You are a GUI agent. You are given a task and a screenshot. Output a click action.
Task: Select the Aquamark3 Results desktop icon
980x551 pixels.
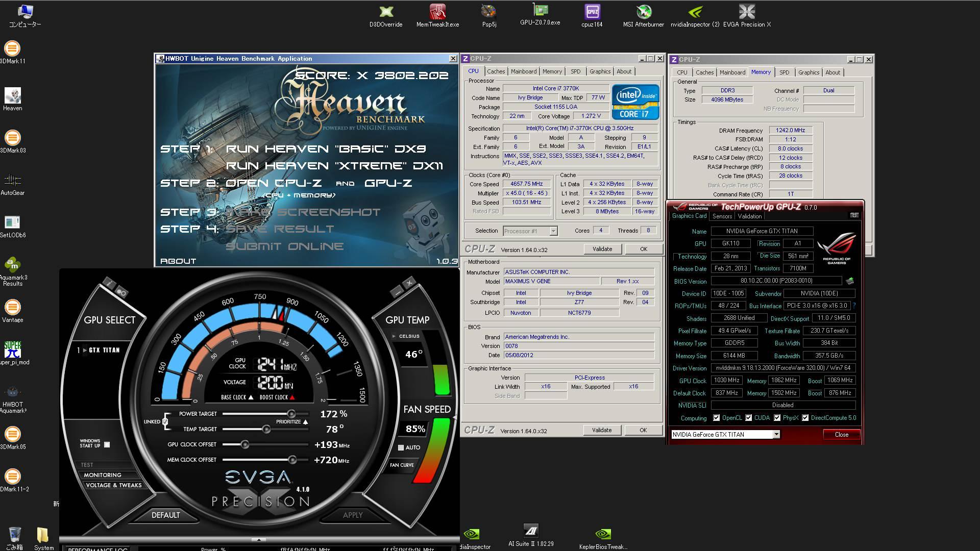click(x=12, y=271)
